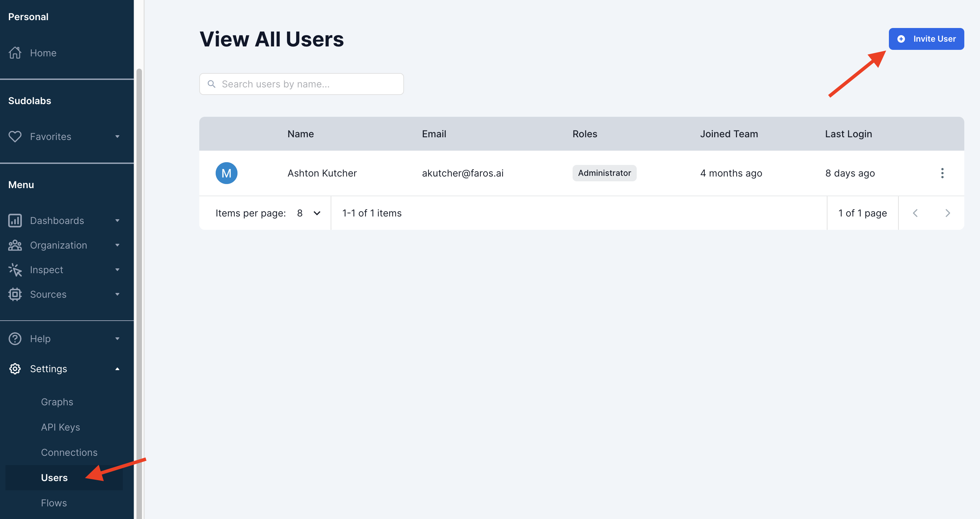
Task: Open API Keys under Settings
Action: click(x=60, y=427)
